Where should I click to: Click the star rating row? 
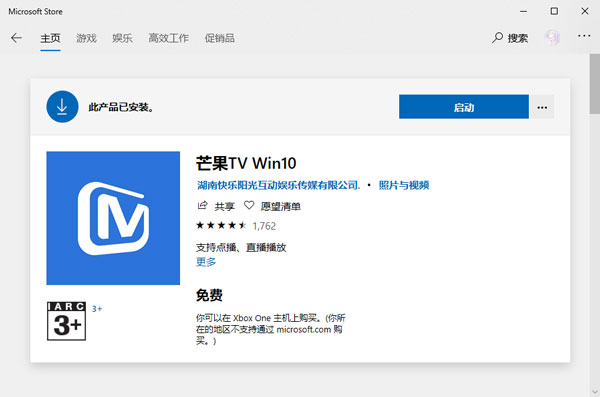click(221, 225)
